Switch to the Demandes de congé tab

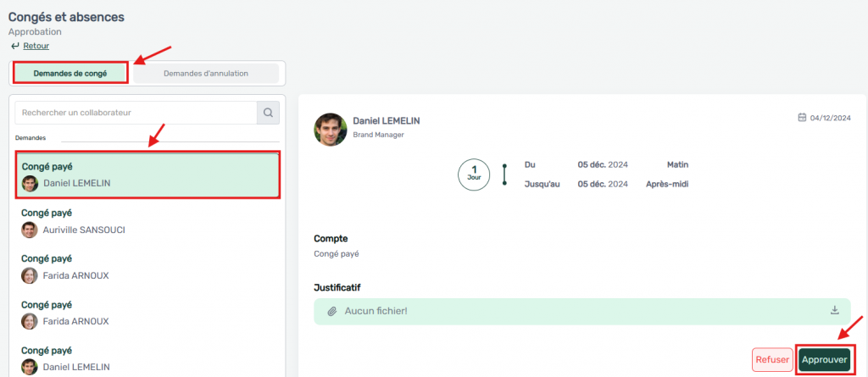pyautogui.click(x=70, y=73)
